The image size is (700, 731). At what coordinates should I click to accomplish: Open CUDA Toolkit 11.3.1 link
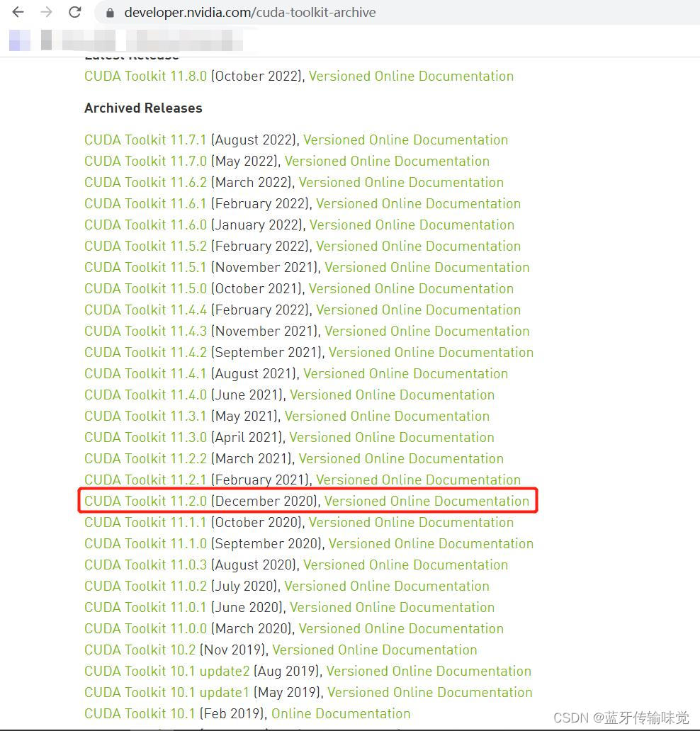point(145,416)
